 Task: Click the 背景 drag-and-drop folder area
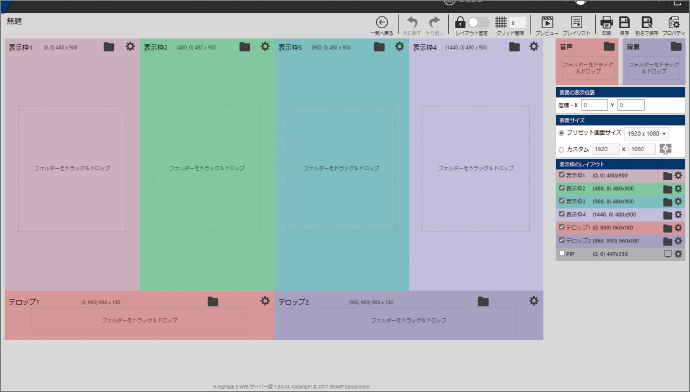pyautogui.click(x=654, y=68)
